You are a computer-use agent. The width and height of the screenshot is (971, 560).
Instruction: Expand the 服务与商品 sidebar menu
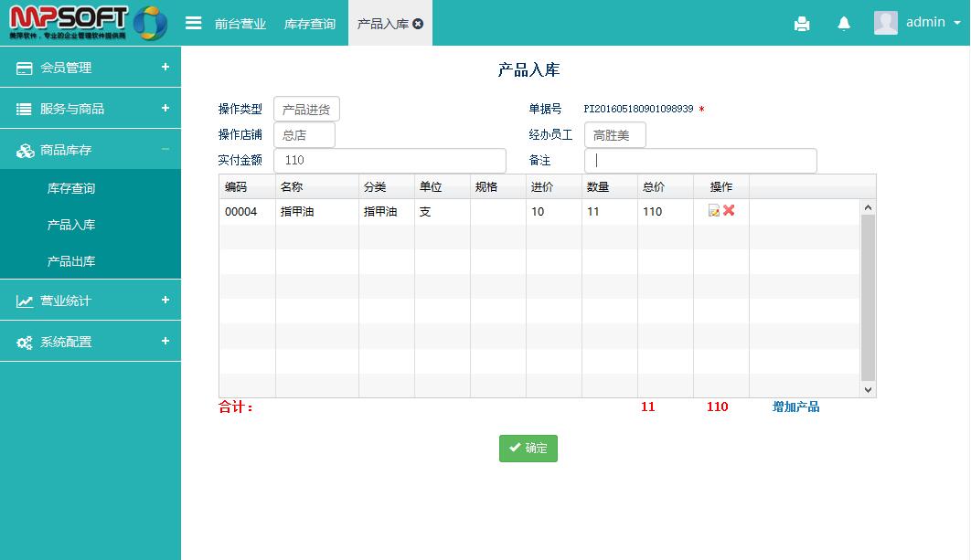pos(91,109)
